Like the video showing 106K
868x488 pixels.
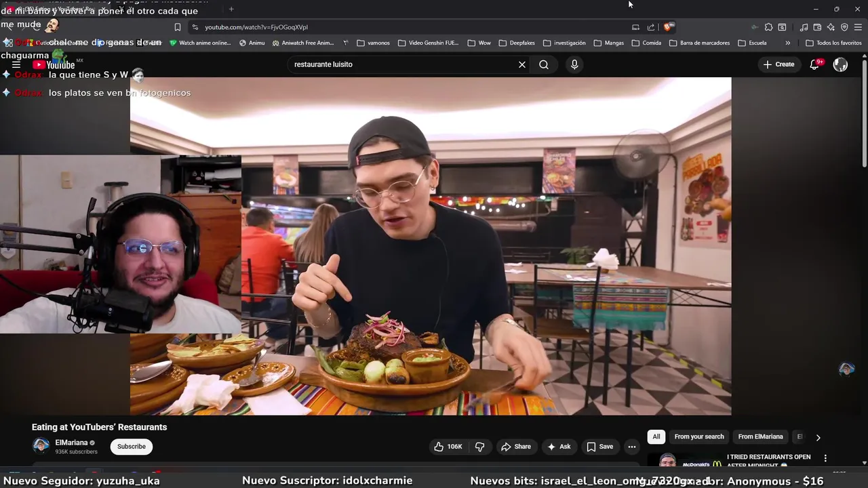[448, 447]
